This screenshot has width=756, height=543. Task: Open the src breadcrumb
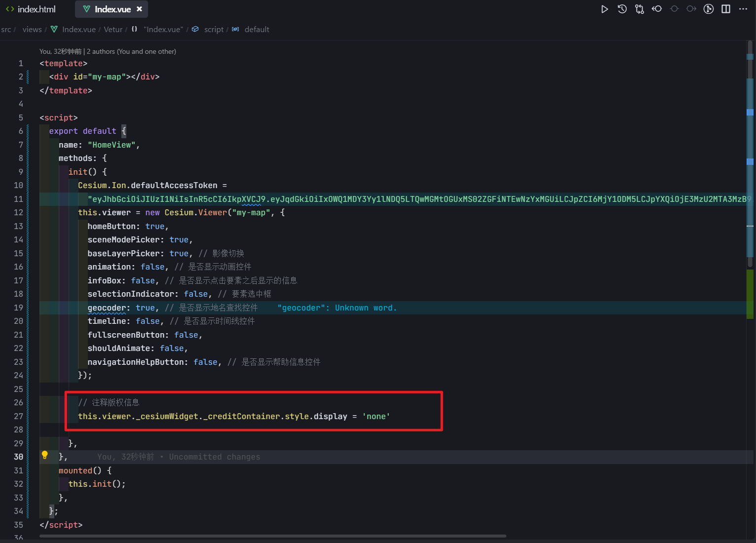tap(6, 30)
